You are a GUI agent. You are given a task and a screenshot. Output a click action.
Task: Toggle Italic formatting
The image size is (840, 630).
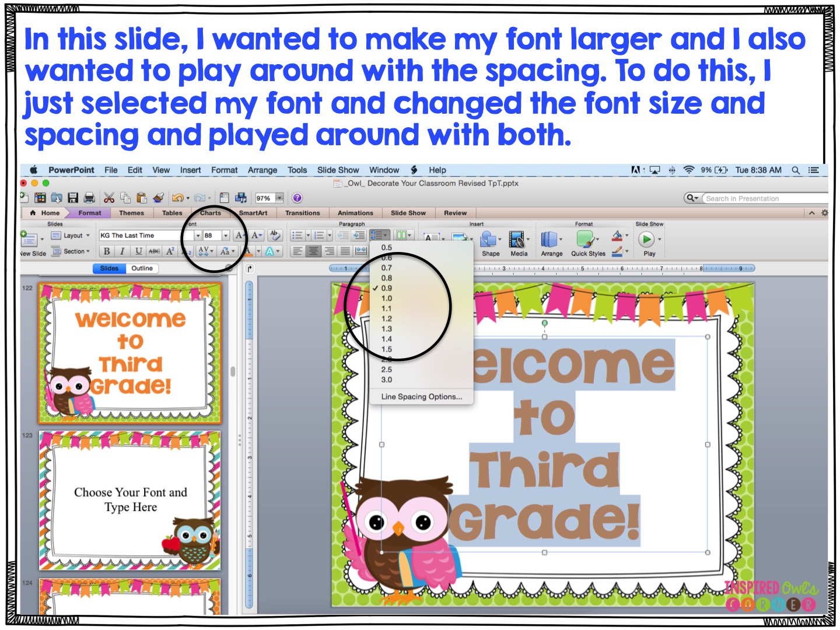123,251
